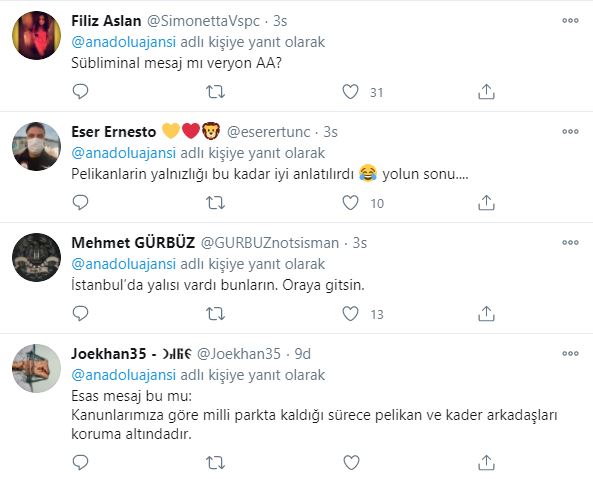Open more options on Mehmet GÜRBÜZ's tweet
The height and width of the screenshot is (479, 593).
coord(570,242)
